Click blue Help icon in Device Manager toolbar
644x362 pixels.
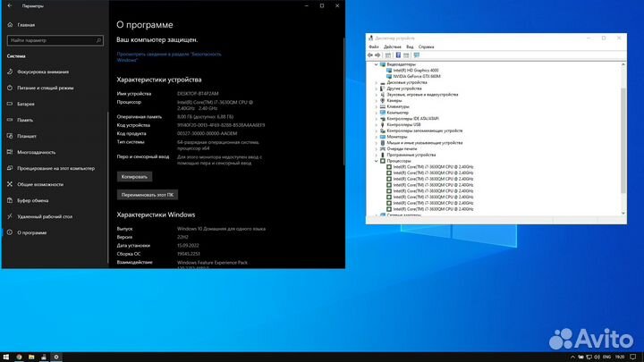[x=398, y=55]
